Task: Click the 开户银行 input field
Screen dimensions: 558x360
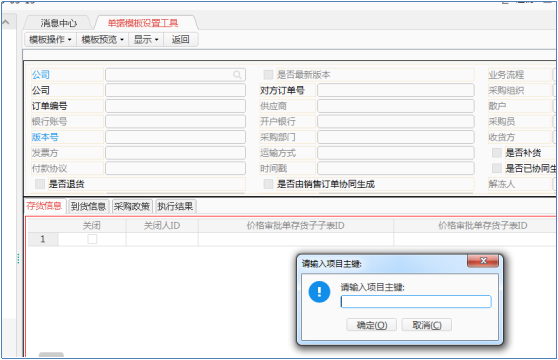Action: [x=396, y=122]
